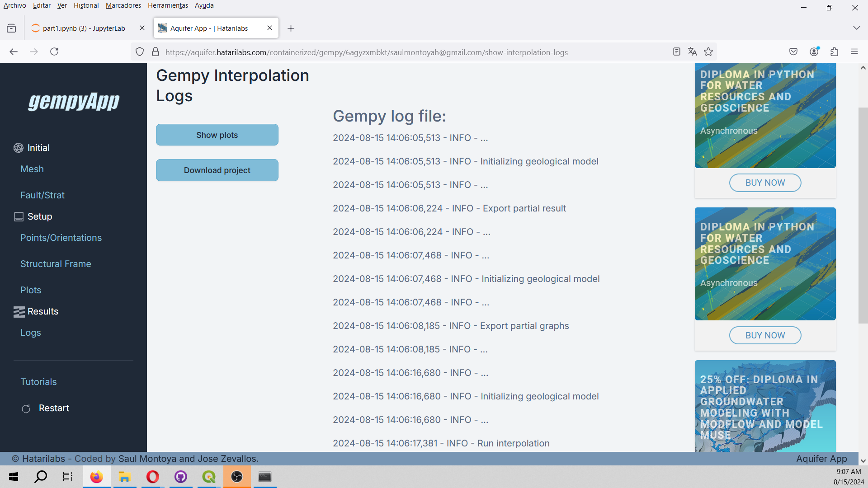
Task: Open the Tutorials sidebar link
Action: 38,382
